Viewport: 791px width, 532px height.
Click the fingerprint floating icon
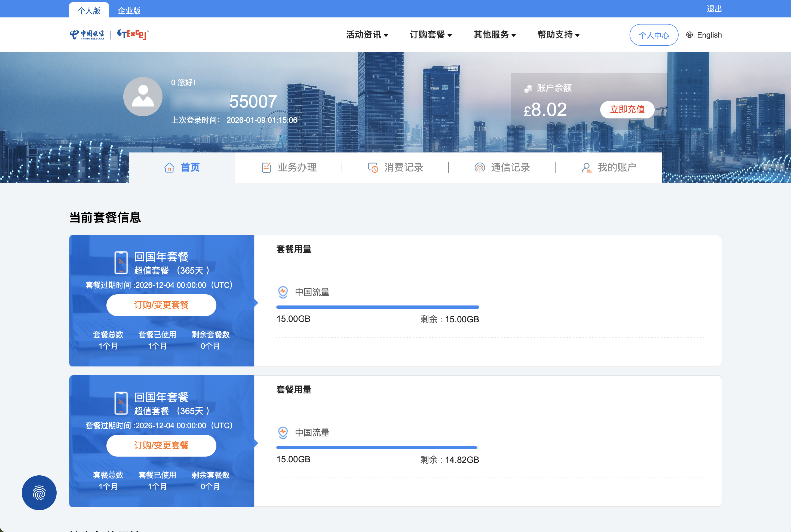[39, 493]
